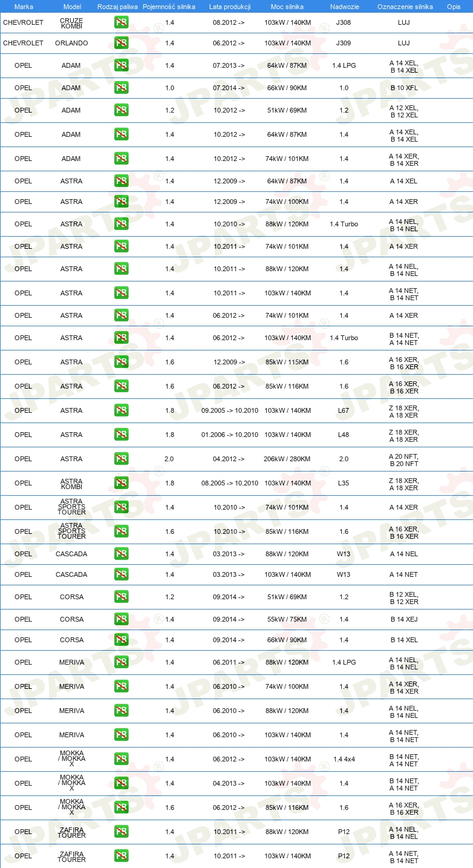Click the Marka column header
The image size is (473, 868).
click(24, 7)
